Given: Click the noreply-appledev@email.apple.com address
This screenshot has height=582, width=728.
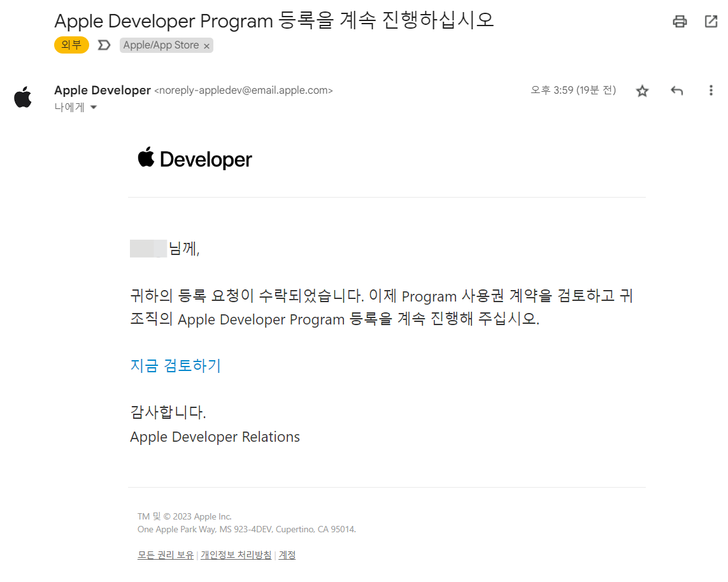Looking at the screenshot, I should point(243,90).
